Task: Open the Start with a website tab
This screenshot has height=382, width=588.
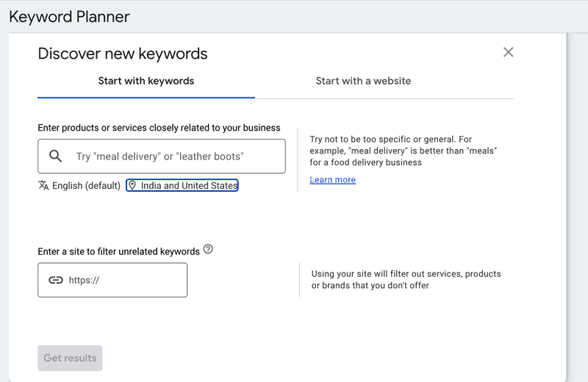Action: pyautogui.click(x=363, y=81)
